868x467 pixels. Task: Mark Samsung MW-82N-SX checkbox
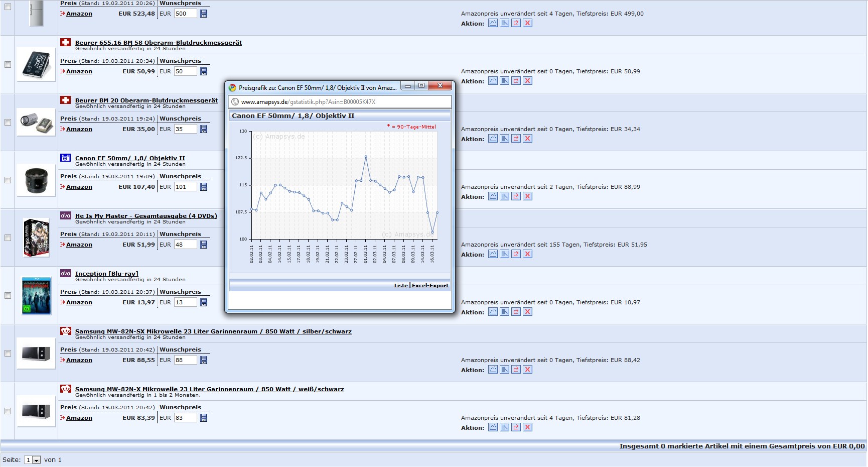(8, 353)
